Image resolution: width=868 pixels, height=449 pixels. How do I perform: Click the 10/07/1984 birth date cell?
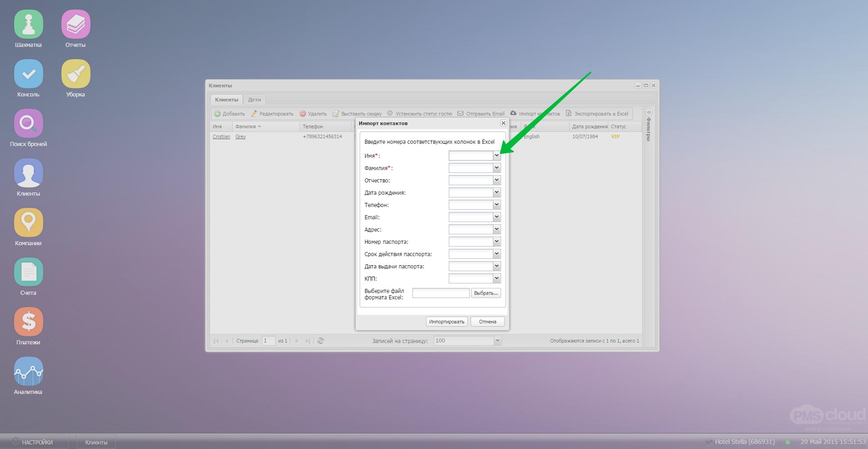pos(585,136)
